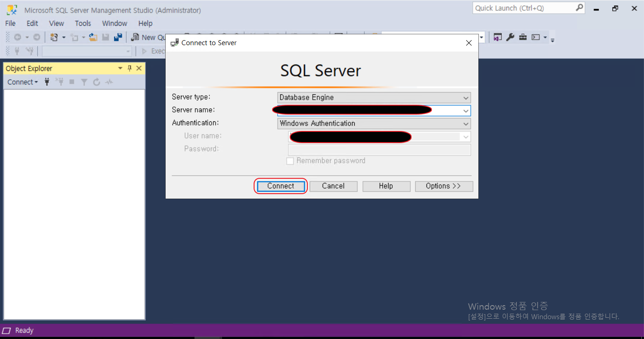
Task: Open the Tools menu
Action: pos(83,23)
